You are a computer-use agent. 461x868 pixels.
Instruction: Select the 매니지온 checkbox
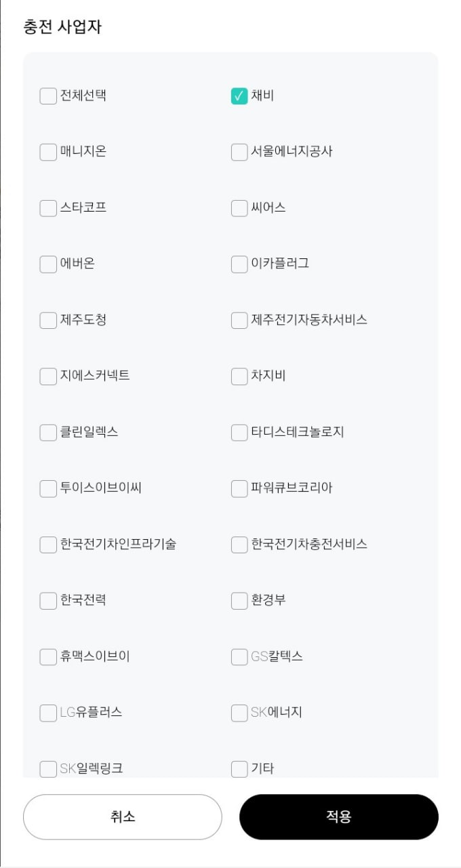click(x=48, y=152)
